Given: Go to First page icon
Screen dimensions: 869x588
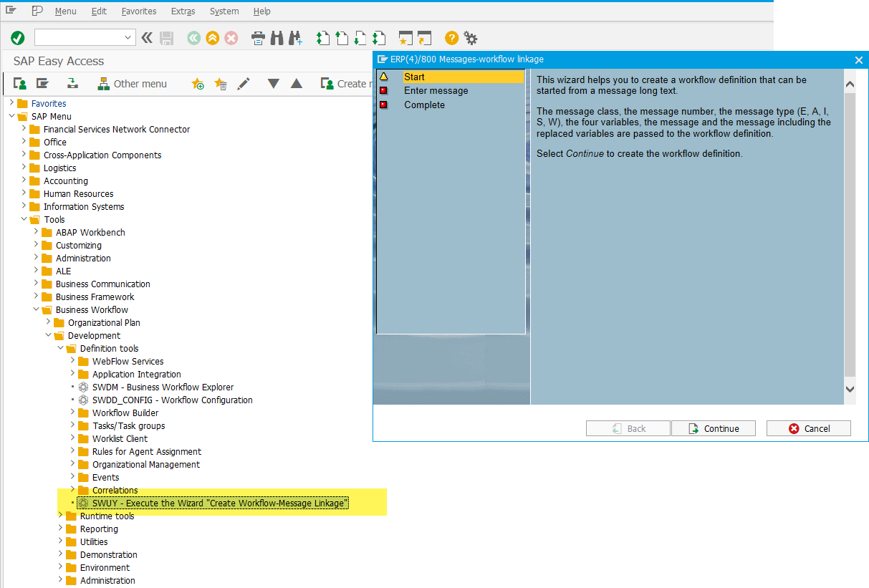Looking at the screenshot, I should pos(323,38).
